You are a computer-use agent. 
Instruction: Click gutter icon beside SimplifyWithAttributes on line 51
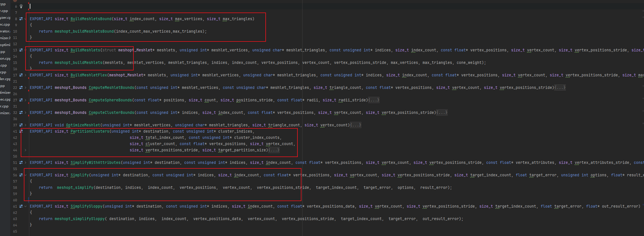point(21,163)
